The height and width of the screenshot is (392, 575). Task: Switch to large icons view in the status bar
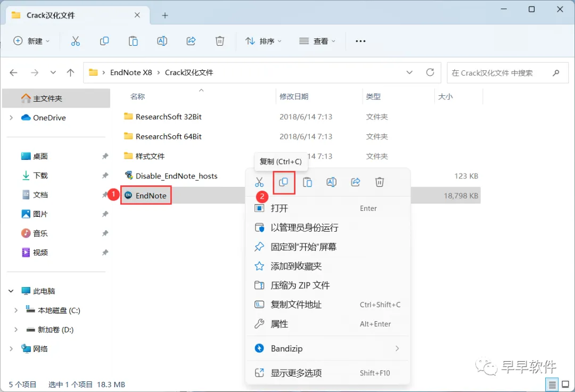point(565,385)
